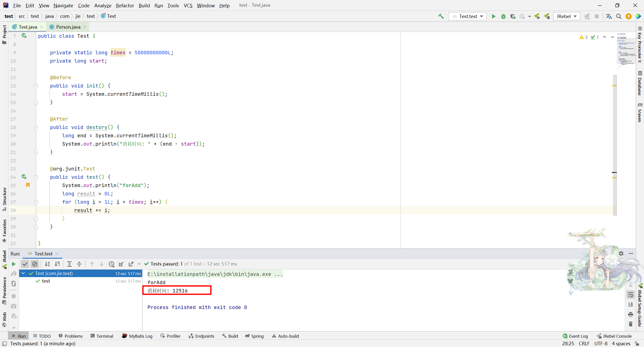Screen dimensions: 644x347
Task: Toggle Show Ignored tests filter
Action: coord(35,264)
